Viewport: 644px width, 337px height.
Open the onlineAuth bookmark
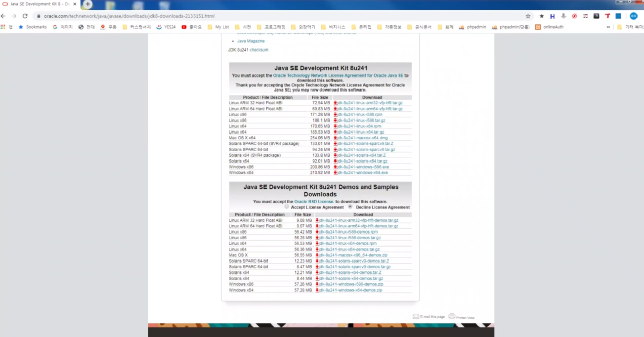(549, 27)
